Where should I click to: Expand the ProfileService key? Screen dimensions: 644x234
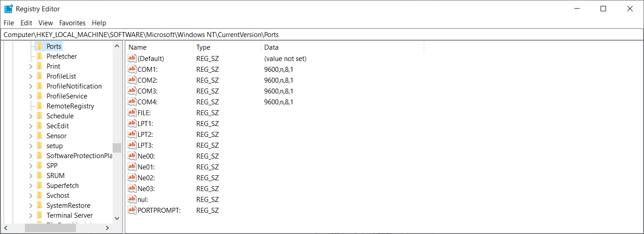[x=31, y=96]
